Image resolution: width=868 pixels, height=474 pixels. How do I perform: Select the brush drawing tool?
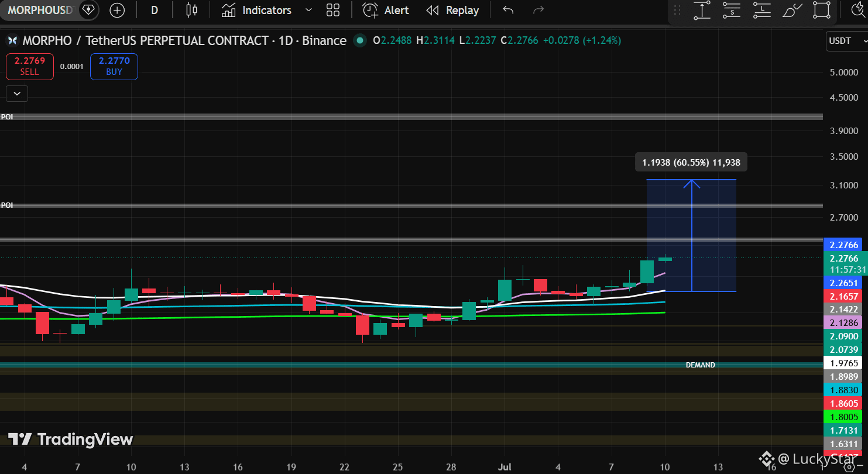click(x=791, y=10)
